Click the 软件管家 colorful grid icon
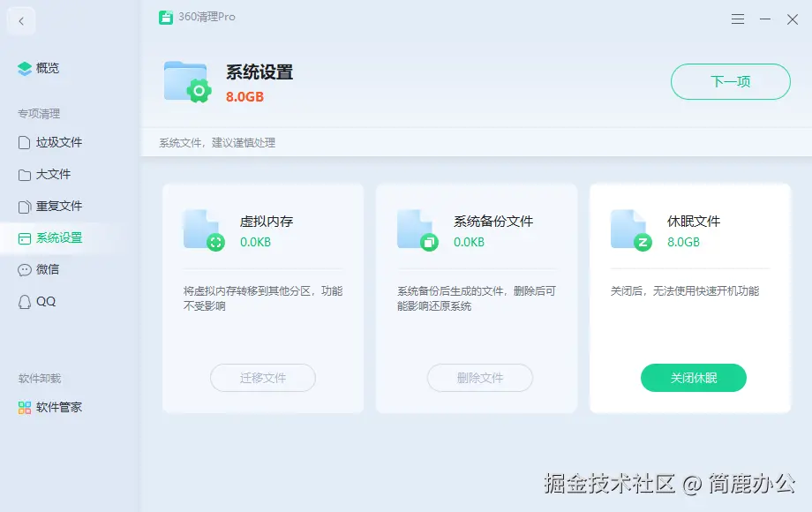This screenshot has height=512, width=812. point(25,408)
